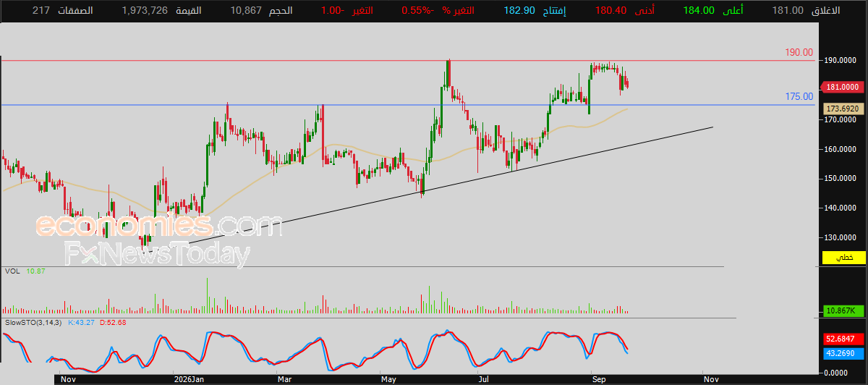
Task: Select the red 181.0000 current price tag
Action: click(843, 87)
